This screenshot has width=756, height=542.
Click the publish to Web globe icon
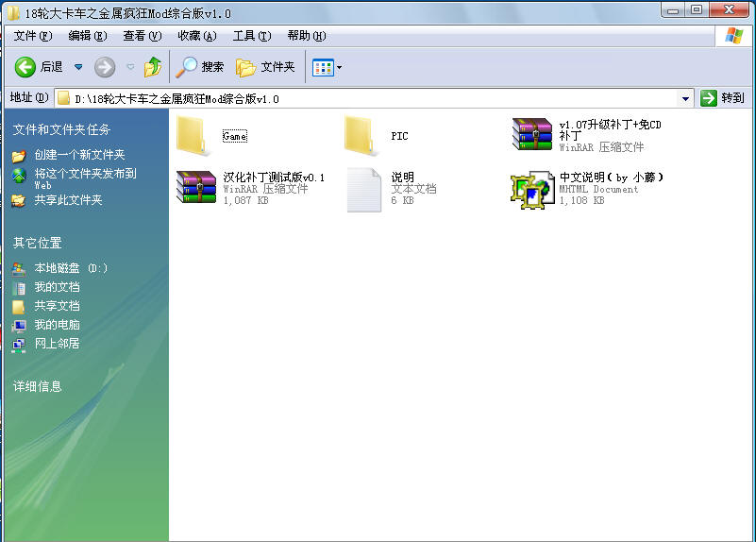pyautogui.click(x=19, y=176)
